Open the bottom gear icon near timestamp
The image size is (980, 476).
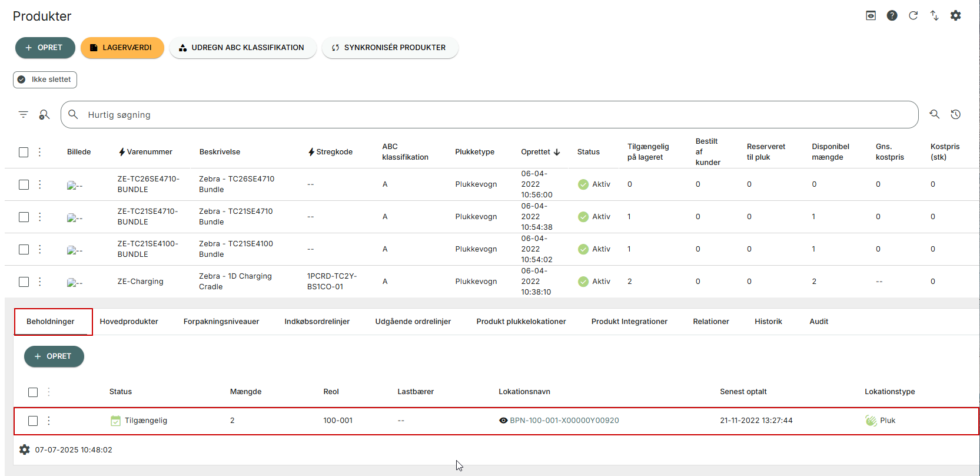pos(24,449)
